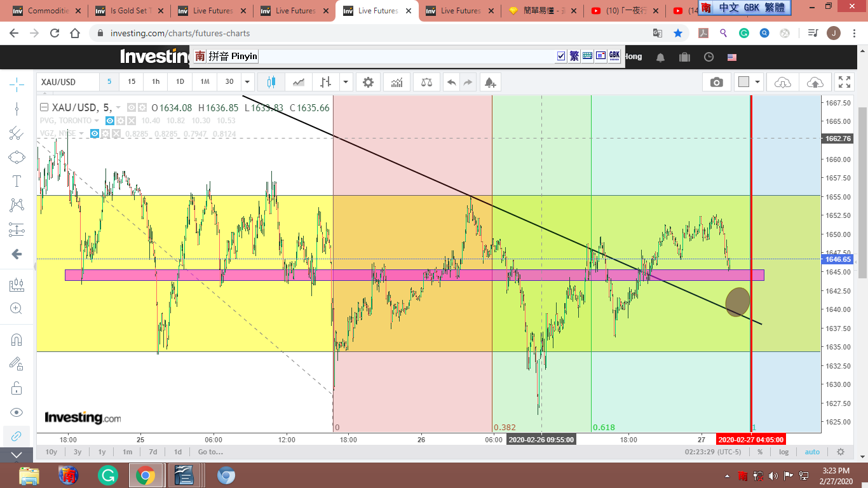Add an alert with bell icon
The image size is (868, 488).
pos(489,82)
